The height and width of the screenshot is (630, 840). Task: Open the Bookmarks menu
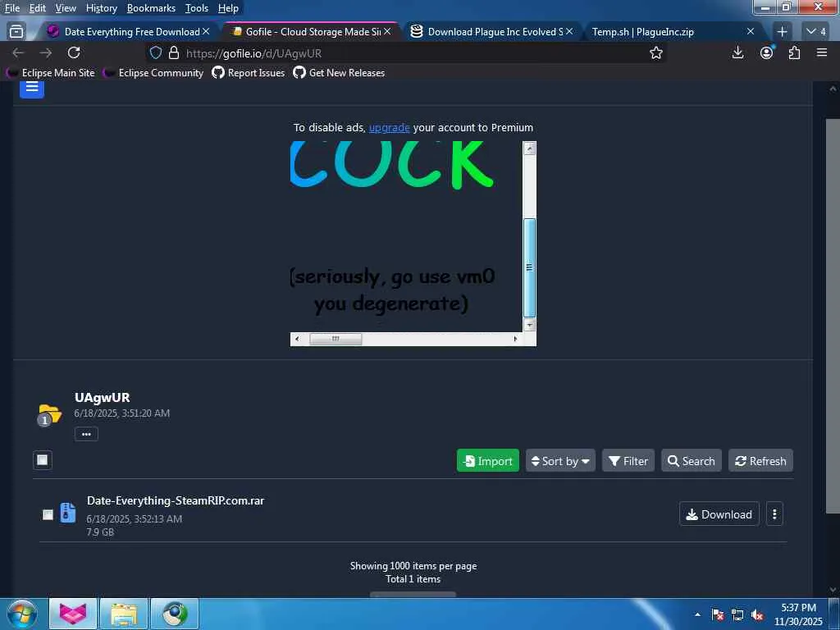(x=151, y=8)
